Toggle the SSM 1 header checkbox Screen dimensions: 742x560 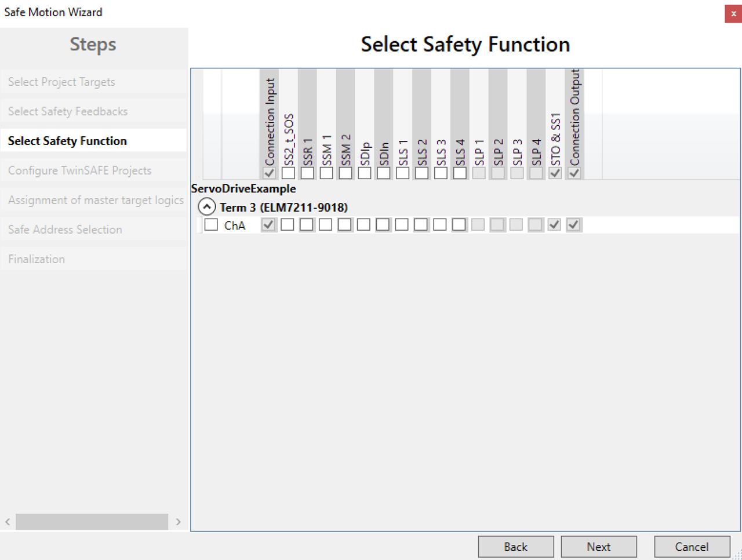(x=326, y=173)
